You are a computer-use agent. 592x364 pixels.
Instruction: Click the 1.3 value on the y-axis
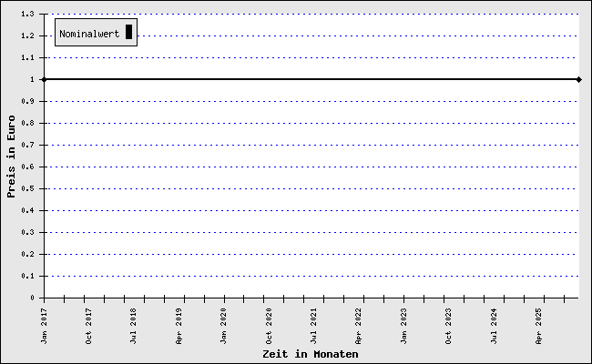point(34,15)
